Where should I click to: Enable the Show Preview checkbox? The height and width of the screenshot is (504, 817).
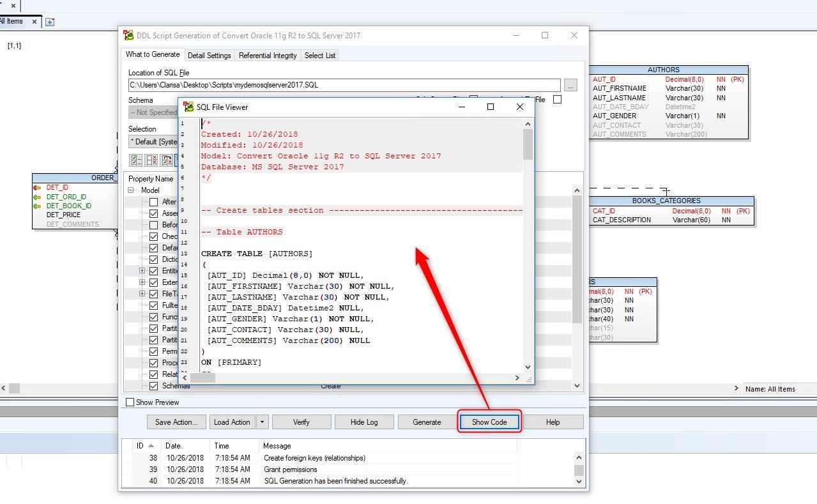[130, 402]
